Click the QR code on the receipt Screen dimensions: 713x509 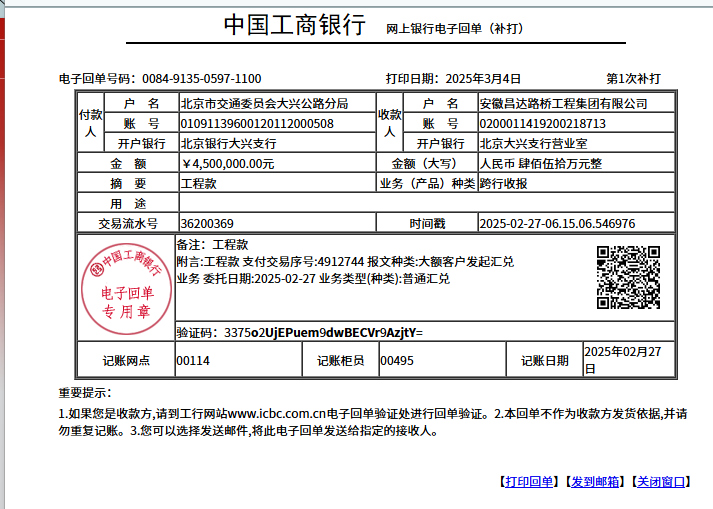pyautogui.click(x=628, y=277)
